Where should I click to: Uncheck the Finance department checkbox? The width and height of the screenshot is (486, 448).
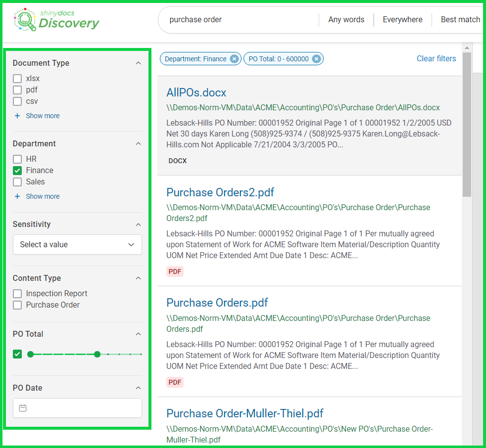click(x=17, y=171)
